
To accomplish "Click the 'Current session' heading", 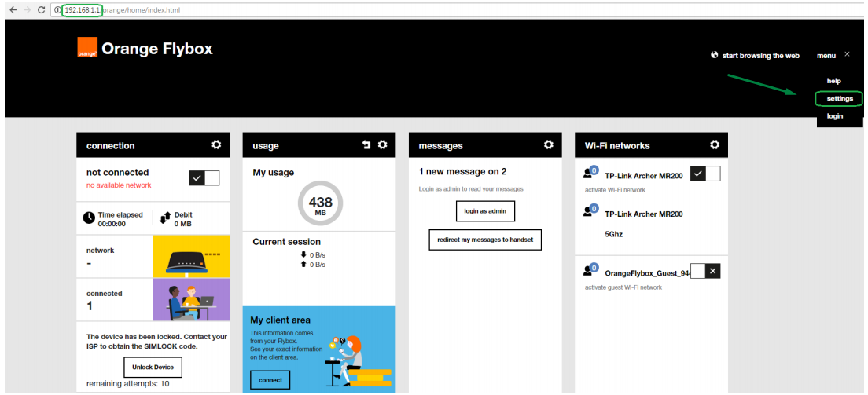I will 287,242.
